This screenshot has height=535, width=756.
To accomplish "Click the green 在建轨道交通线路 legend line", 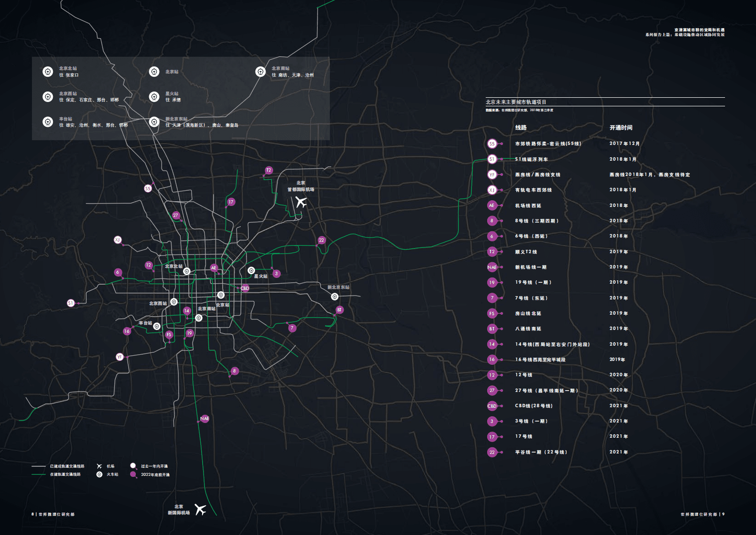I will coord(39,474).
